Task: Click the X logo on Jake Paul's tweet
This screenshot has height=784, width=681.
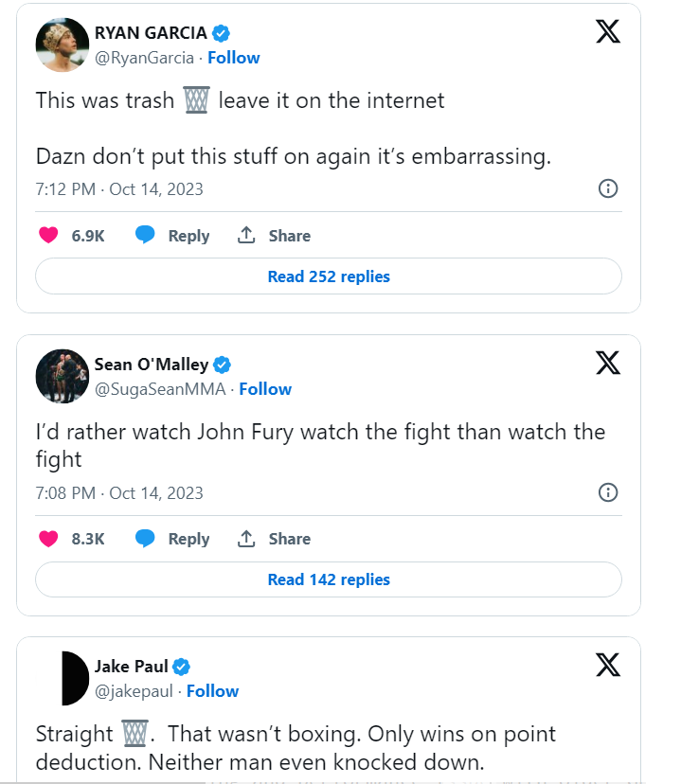Action: click(608, 665)
